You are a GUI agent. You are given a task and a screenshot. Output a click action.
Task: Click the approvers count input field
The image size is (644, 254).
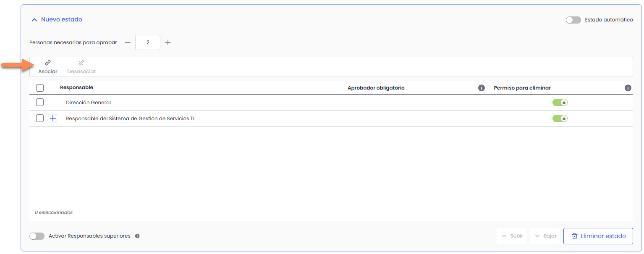[x=148, y=42]
